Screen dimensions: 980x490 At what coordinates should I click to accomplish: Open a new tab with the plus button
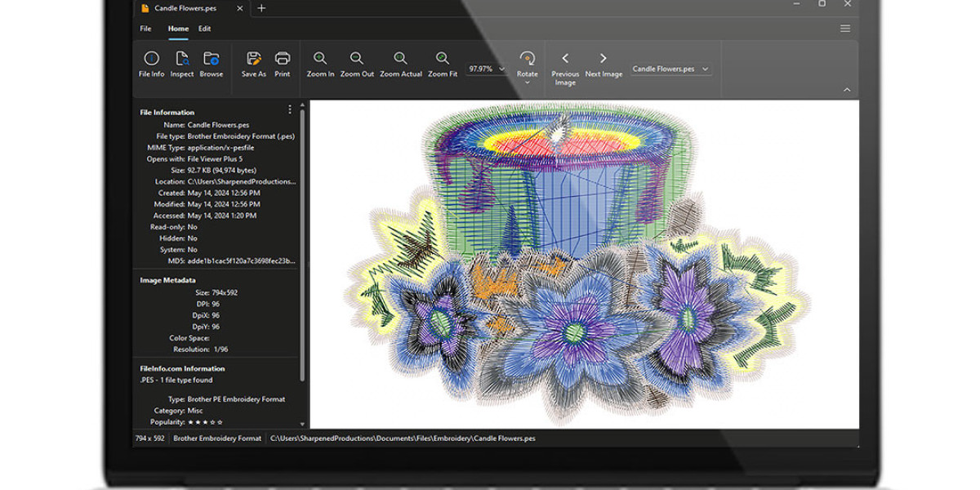[261, 8]
